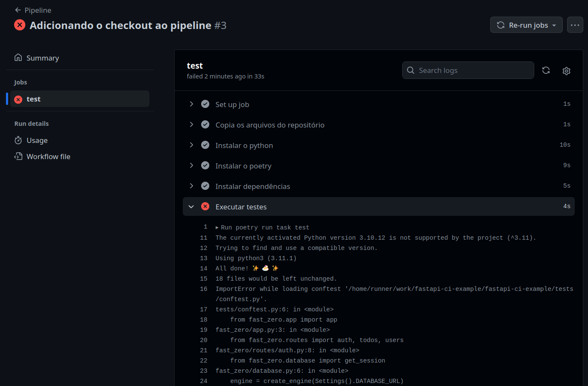Expand the Instalar o poetry step
The width and height of the screenshot is (588, 386).
(x=191, y=165)
